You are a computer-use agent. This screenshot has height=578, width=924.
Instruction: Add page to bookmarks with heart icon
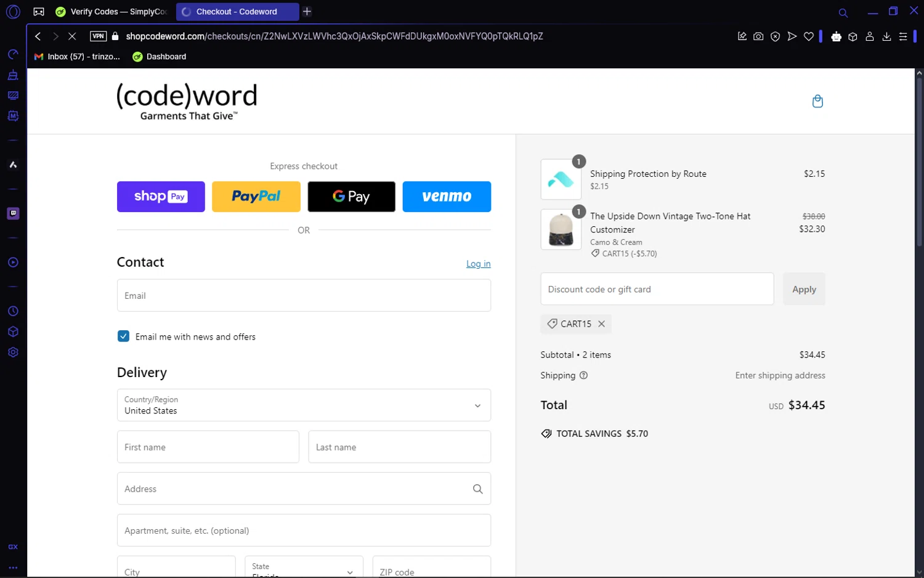(x=809, y=36)
